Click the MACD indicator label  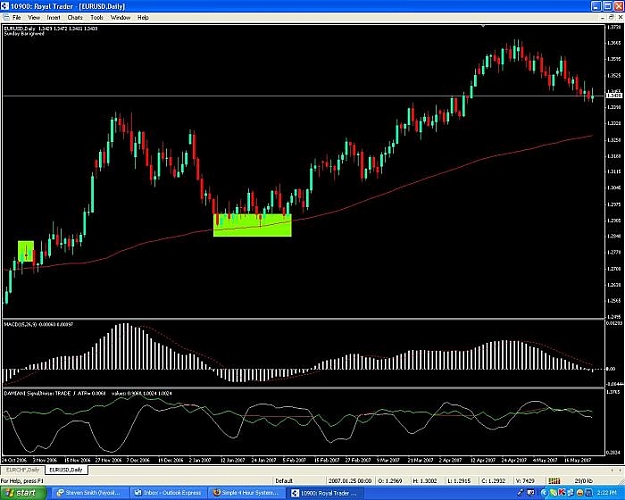point(38,324)
